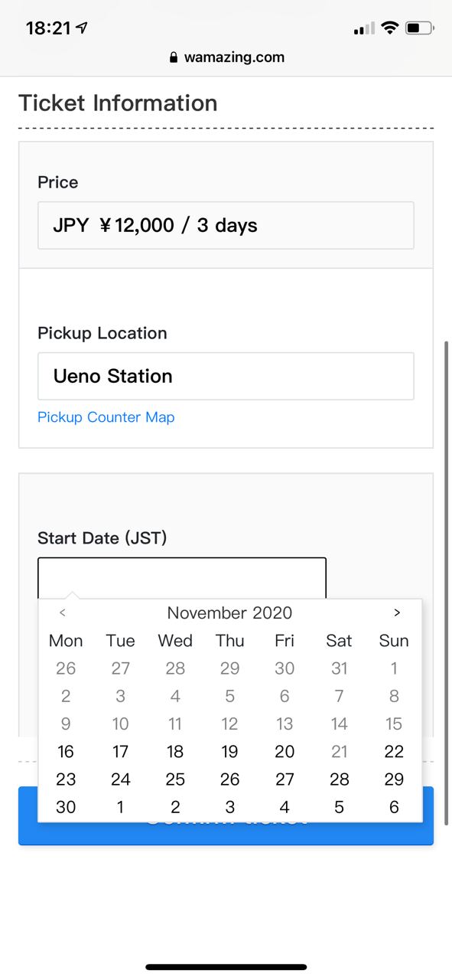452x980 pixels.
Task: Go to previous month in calendar
Action: [x=63, y=612]
